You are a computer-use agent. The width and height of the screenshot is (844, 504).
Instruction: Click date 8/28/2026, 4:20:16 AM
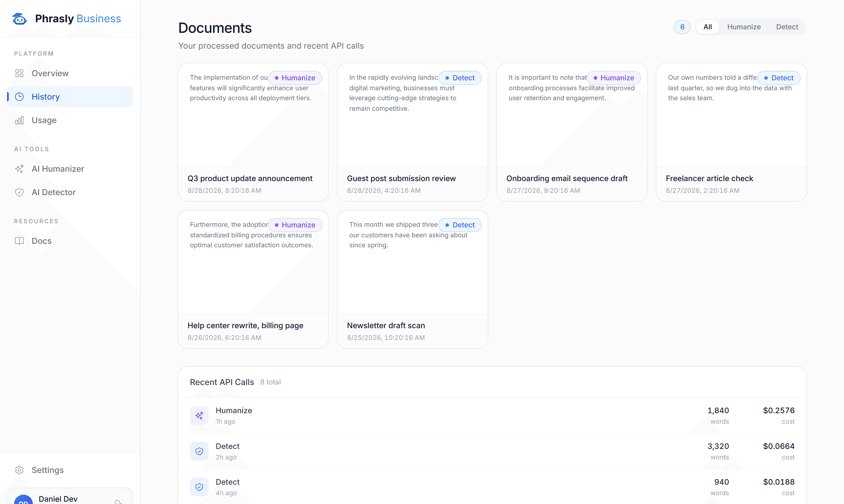(384, 190)
